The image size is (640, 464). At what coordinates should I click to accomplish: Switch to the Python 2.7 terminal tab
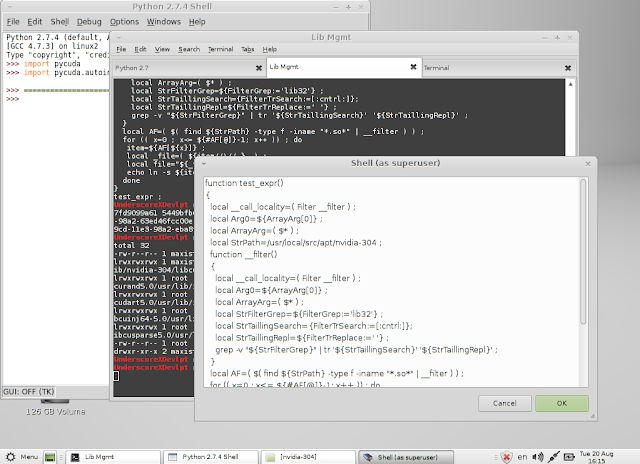(x=189, y=68)
